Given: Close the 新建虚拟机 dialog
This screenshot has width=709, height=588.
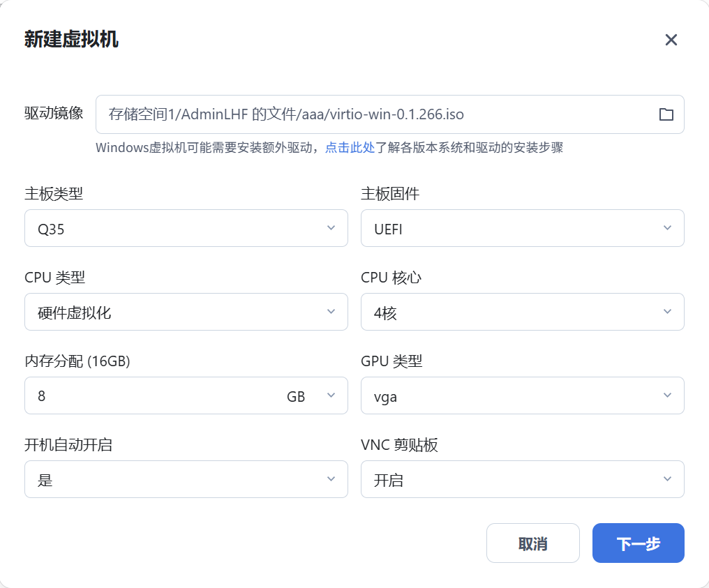Looking at the screenshot, I should 671,40.
